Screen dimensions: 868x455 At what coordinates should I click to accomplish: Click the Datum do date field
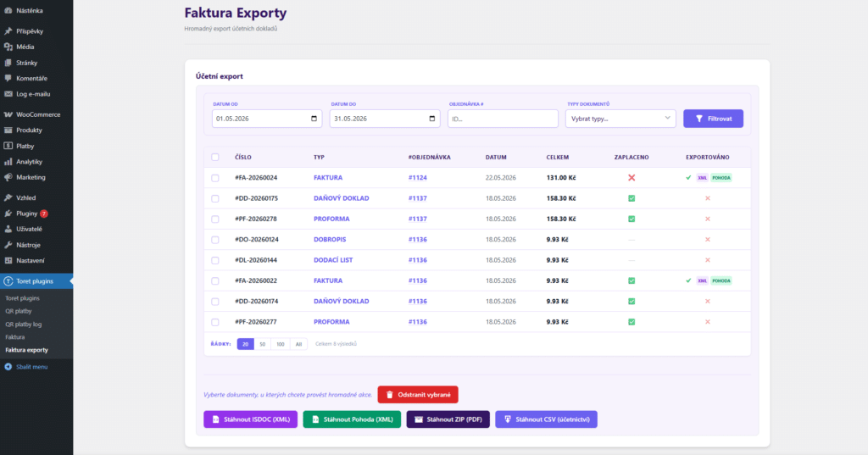[x=385, y=119]
